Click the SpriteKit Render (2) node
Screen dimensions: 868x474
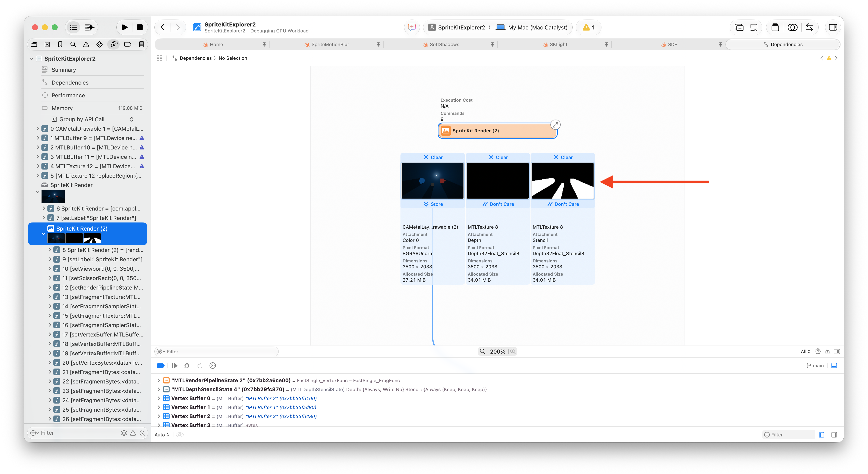497,130
